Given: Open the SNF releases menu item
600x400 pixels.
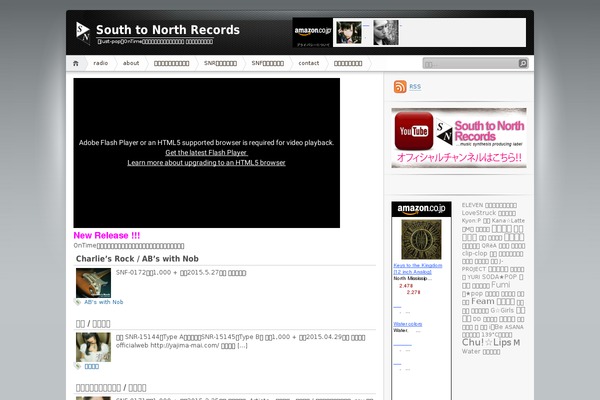Looking at the screenshot, I should click(267, 63).
